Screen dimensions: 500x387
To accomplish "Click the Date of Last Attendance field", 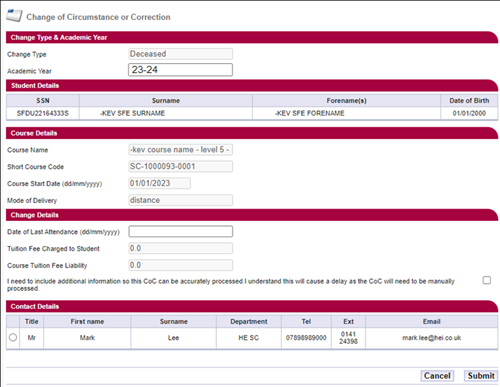I will tap(180, 231).
